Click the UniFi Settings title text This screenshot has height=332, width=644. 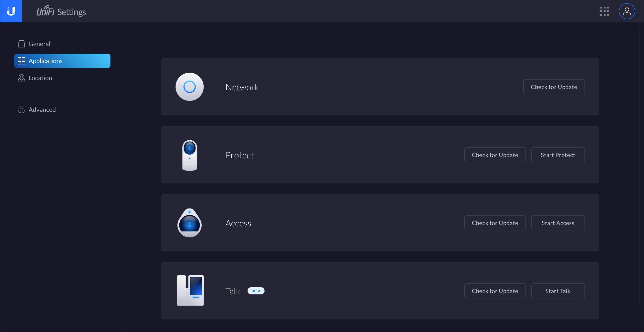[x=61, y=11]
